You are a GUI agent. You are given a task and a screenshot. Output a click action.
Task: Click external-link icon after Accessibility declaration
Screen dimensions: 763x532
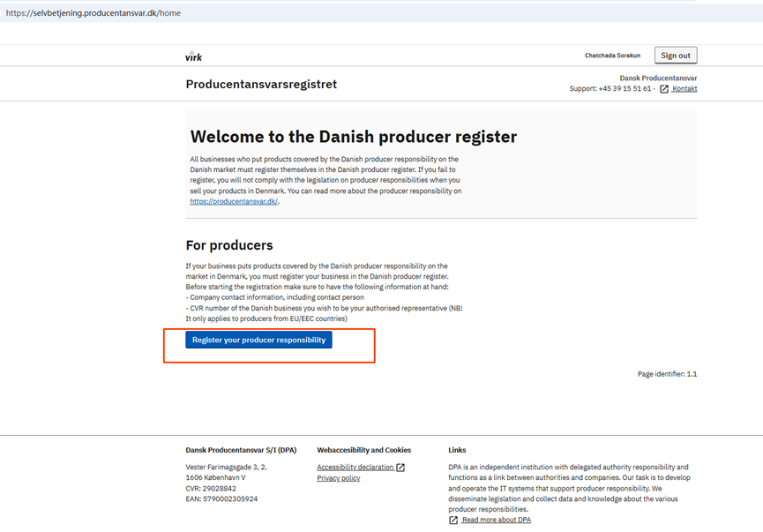[400, 468]
